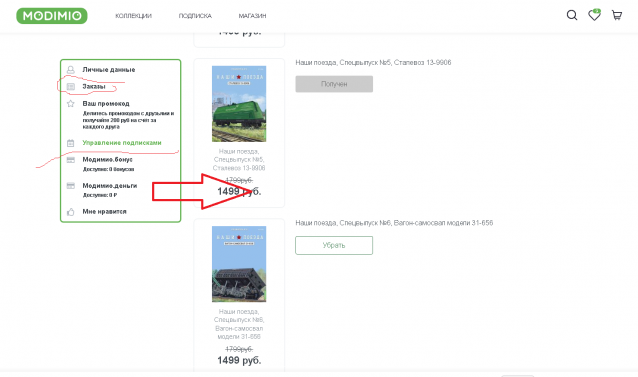This screenshot has width=638, height=377.
Task: Select Управление подписками
Action: tap(122, 143)
